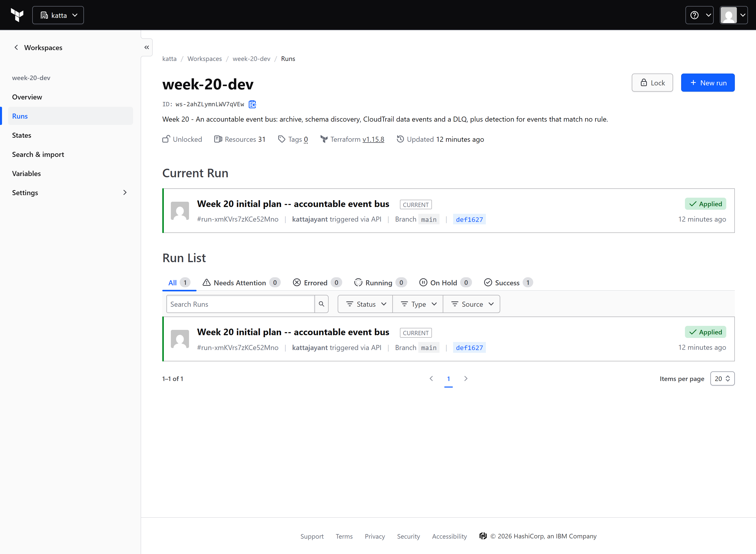
Task: Open the user avatar account menu
Action: (734, 15)
